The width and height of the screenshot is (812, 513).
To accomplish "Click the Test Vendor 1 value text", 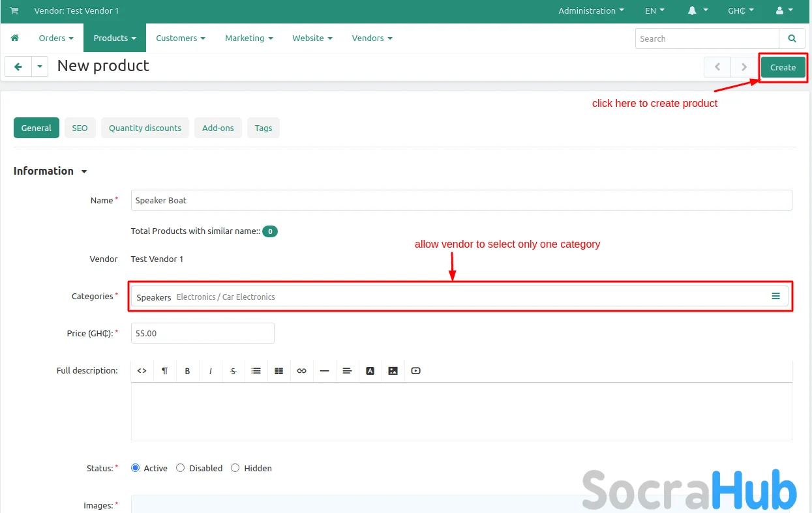I will (x=157, y=259).
